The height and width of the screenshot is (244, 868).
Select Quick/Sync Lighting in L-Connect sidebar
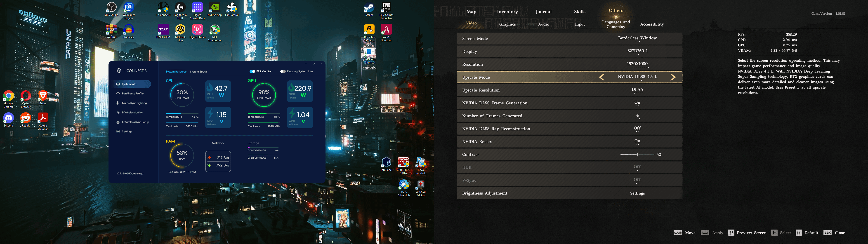134,103
